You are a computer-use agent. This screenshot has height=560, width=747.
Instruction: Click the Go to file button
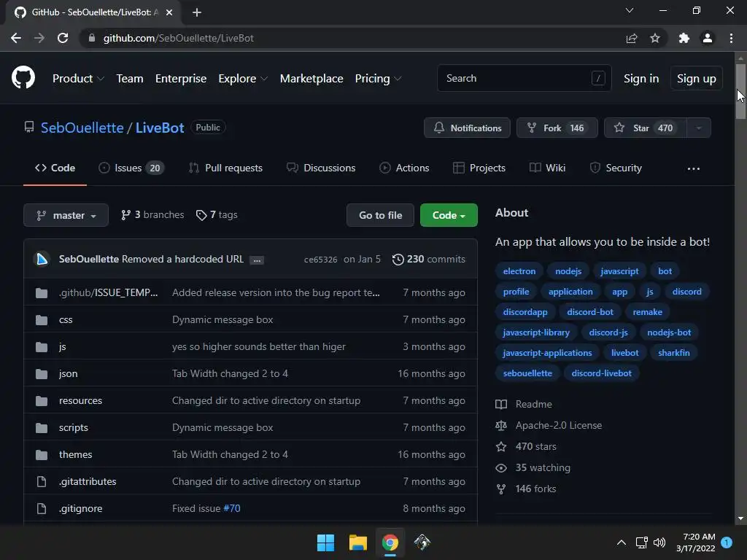coord(380,215)
